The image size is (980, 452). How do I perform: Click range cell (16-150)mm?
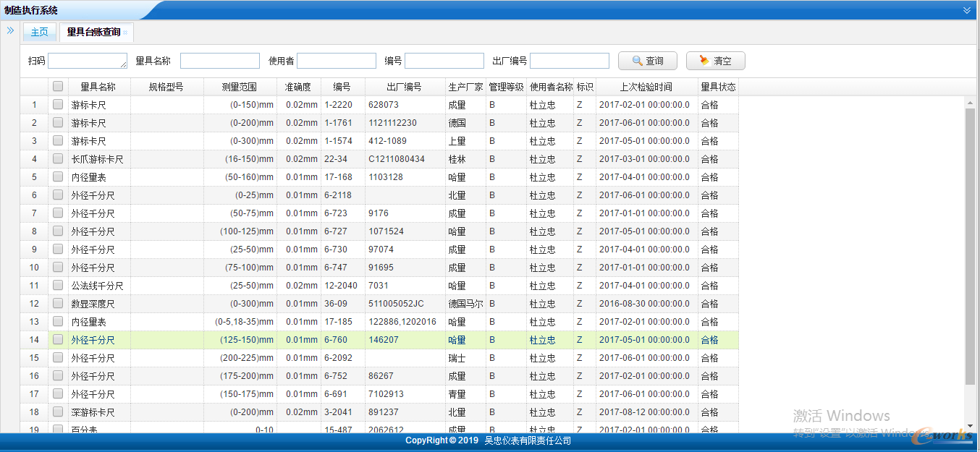pyautogui.click(x=249, y=159)
